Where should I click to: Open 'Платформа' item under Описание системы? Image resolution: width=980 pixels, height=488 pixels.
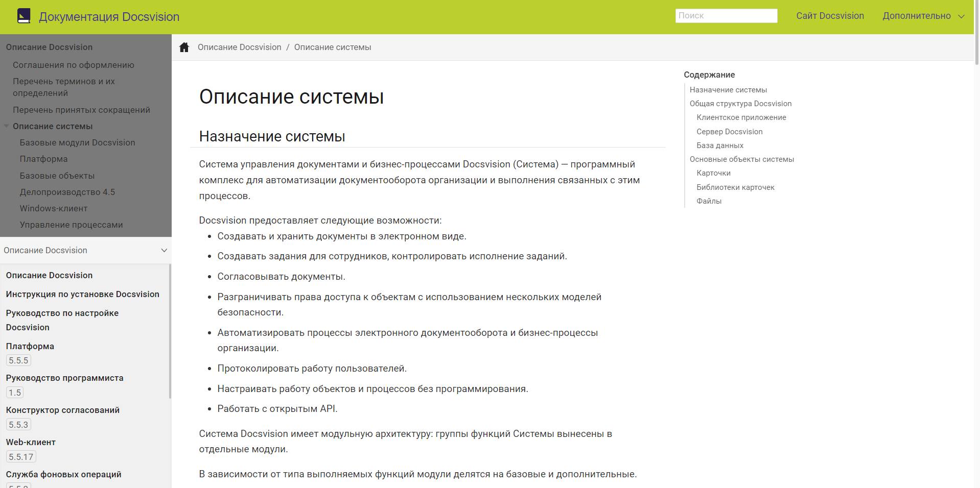click(x=43, y=159)
